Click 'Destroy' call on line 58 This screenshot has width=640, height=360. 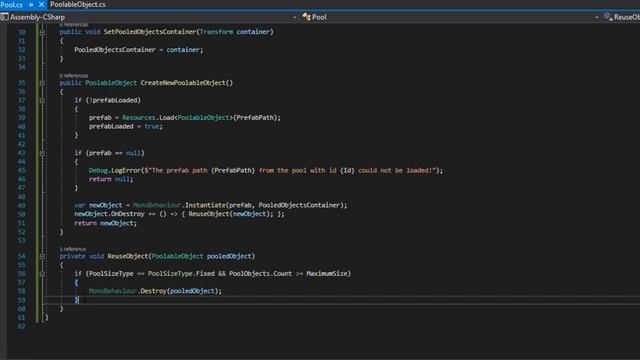[x=153, y=291]
